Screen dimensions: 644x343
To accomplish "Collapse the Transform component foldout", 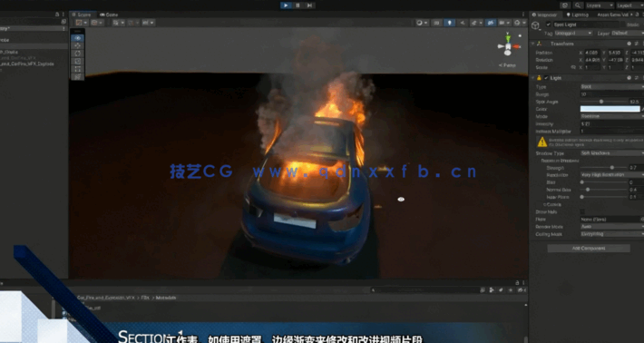I will tap(533, 44).
